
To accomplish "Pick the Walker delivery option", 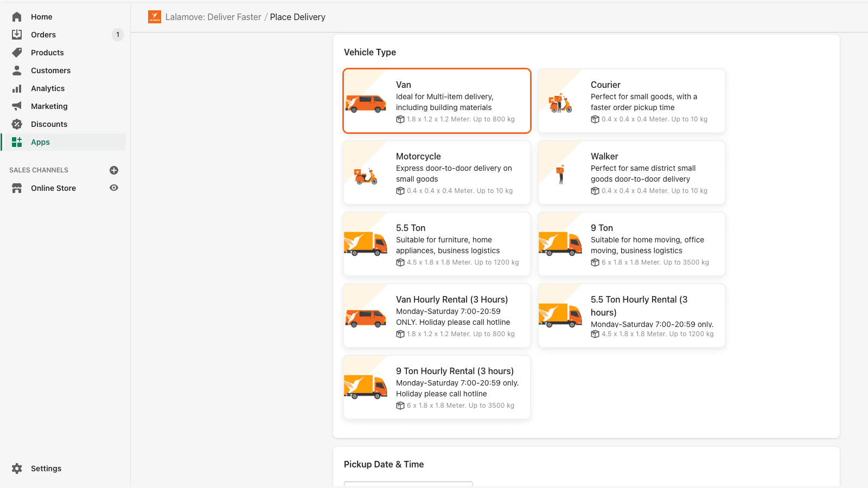I will (631, 172).
